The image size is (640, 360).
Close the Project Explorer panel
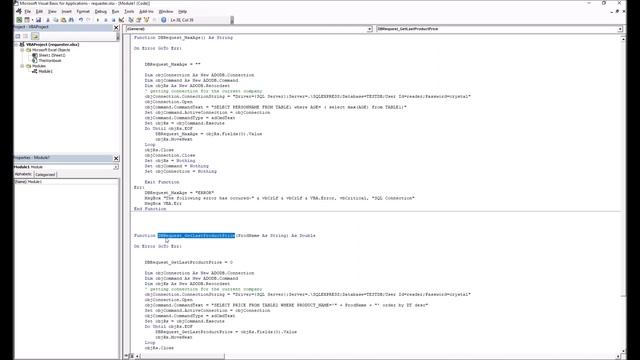116,27
